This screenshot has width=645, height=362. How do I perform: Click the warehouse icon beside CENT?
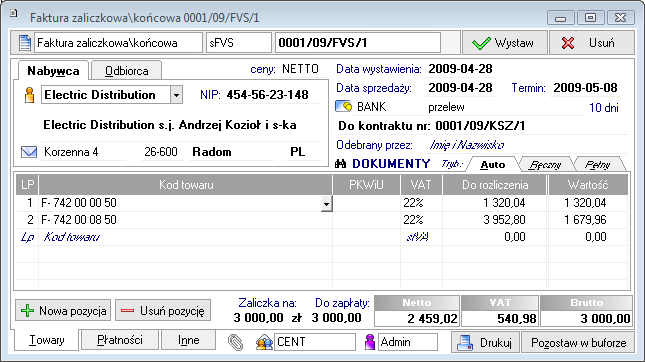pos(264,342)
